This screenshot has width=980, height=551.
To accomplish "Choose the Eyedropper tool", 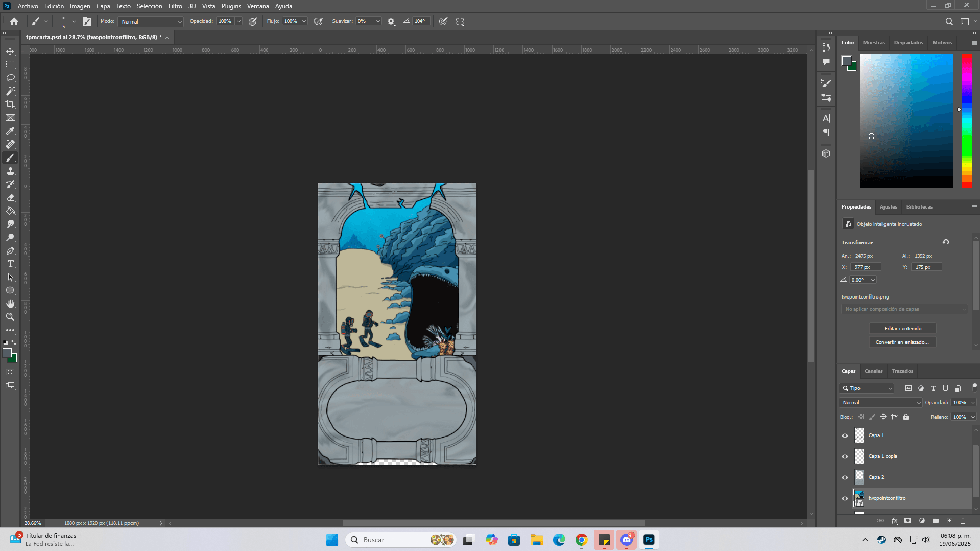I will click(x=10, y=131).
